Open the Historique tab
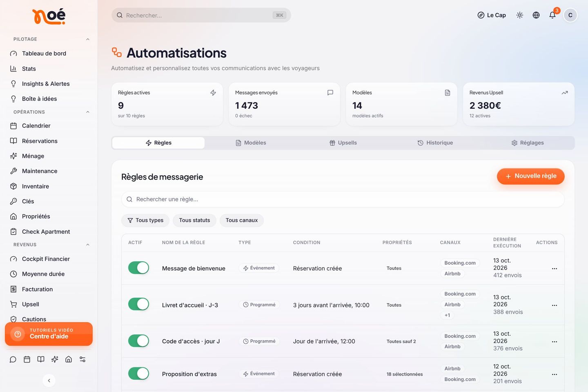Image resolution: width=588 pixels, height=392 pixels. click(x=435, y=143)
